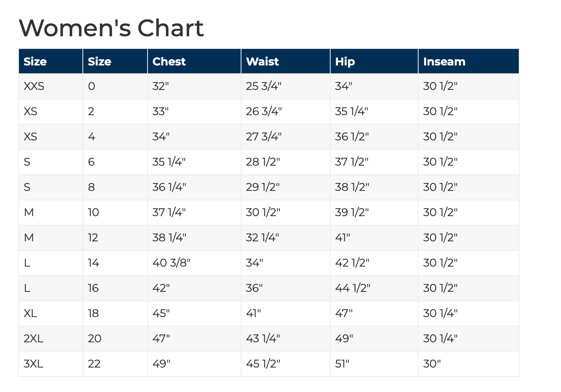Click the 3XL size cell
Image resolution: width=561 pixels, height=392 pixels.
(34, 364)
